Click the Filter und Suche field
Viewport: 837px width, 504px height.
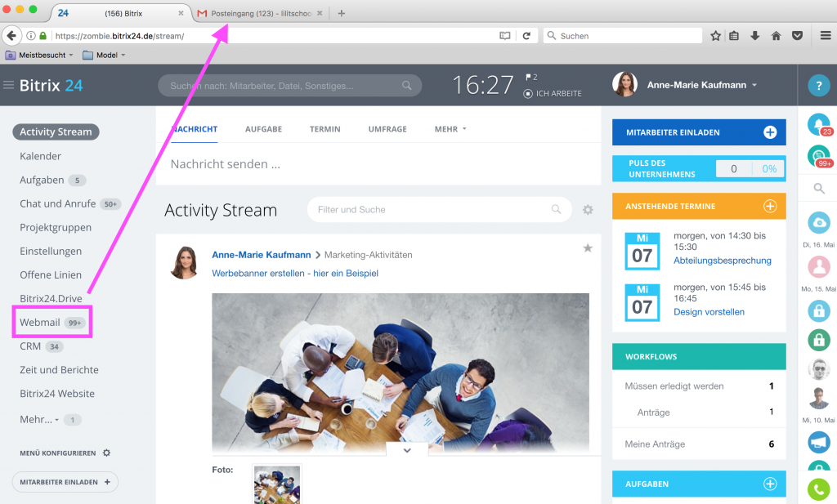[x=439, y=210]
